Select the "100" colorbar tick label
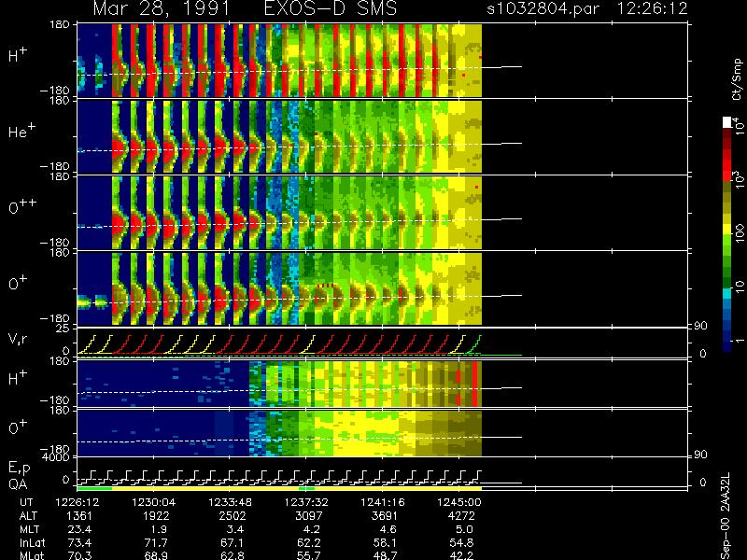Screen dimensions: 747x560 point(739,234)
